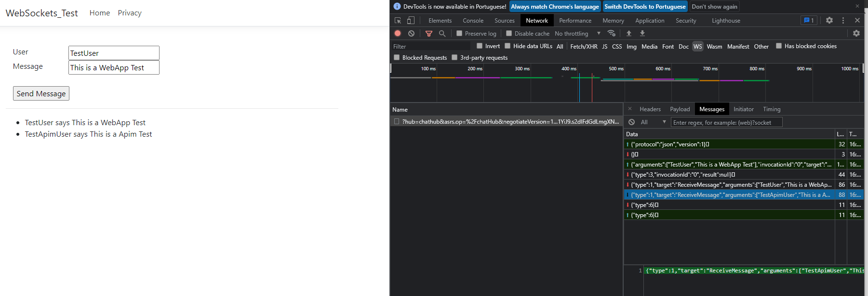
Task: Switch to the Console tab
Action: tap(473, 21)
